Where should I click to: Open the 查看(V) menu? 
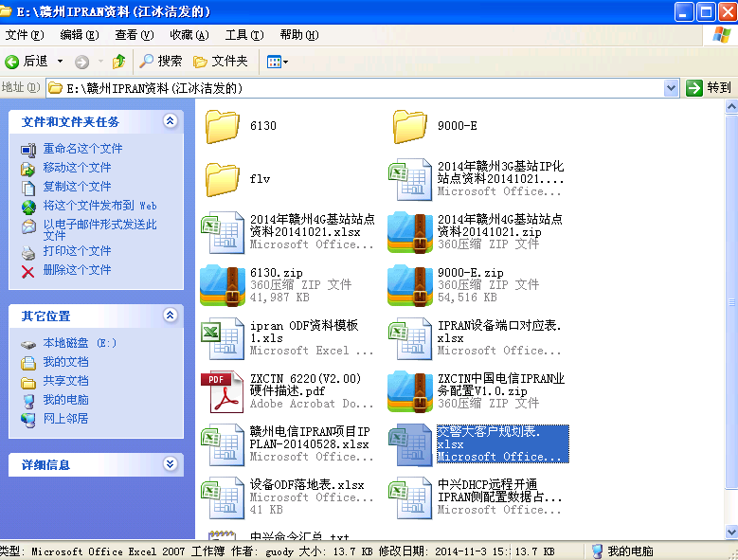click(x=135, y=35)
